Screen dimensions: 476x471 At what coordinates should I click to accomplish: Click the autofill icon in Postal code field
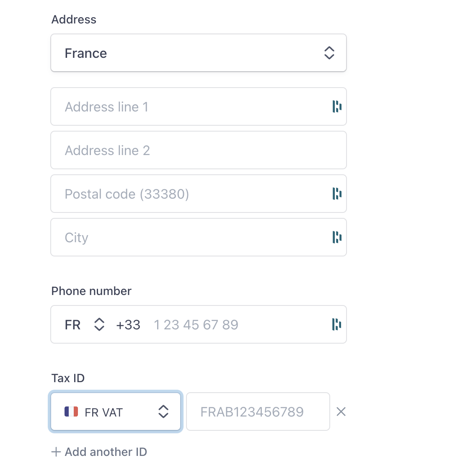tap(337, 194)
